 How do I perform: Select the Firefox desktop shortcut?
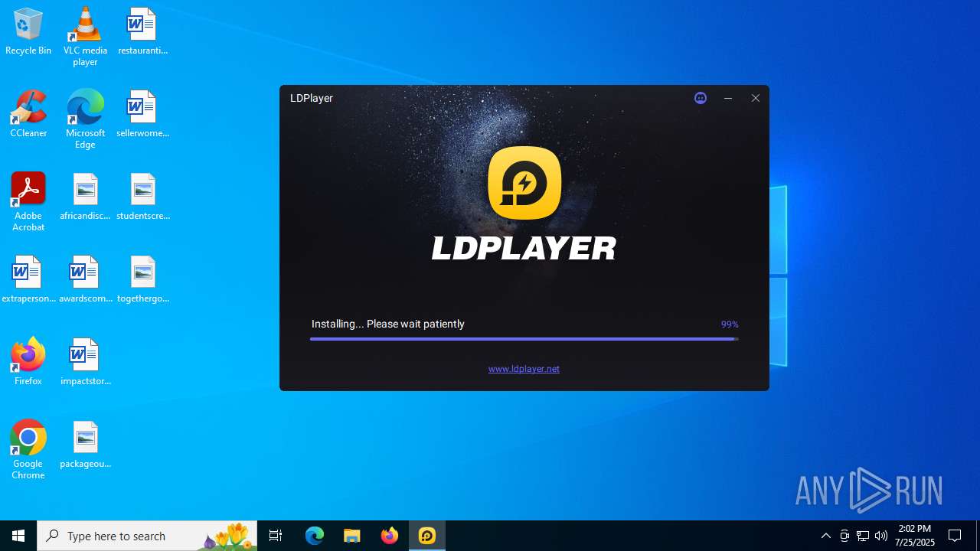tap(28, 363)
